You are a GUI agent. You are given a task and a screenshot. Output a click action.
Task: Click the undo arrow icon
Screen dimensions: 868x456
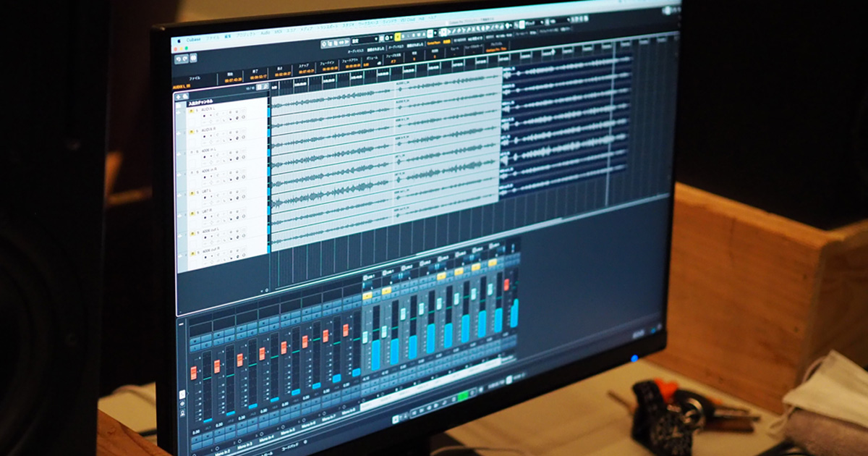coord(178,58)
